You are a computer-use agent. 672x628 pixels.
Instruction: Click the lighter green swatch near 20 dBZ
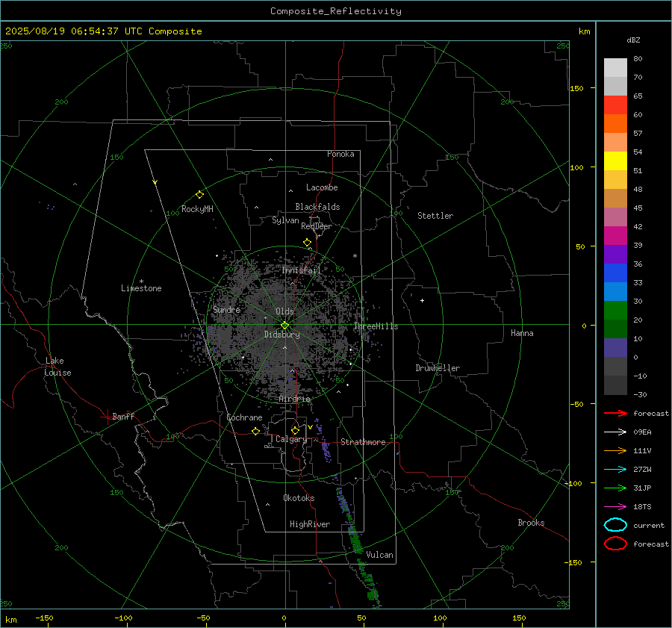coord(615,311)
